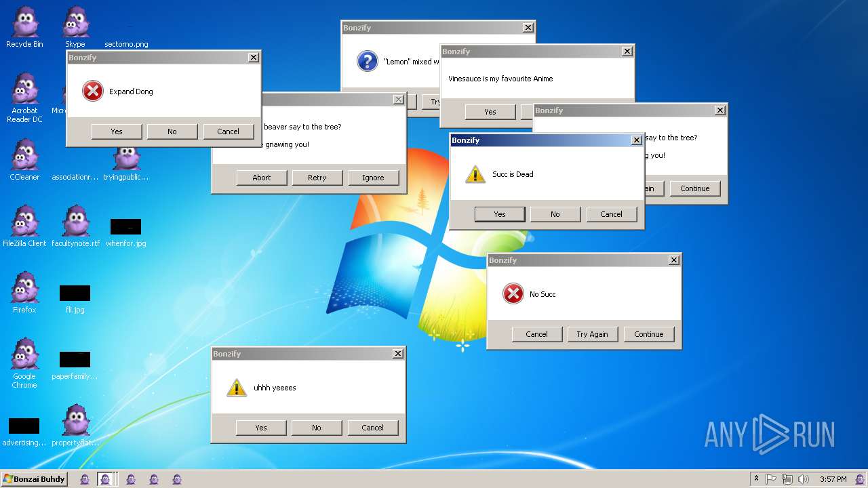This screenshot has width=868, height=488.
Task: Click the 'uhhh yeeees' message text
Action: (x=275, y=388)
